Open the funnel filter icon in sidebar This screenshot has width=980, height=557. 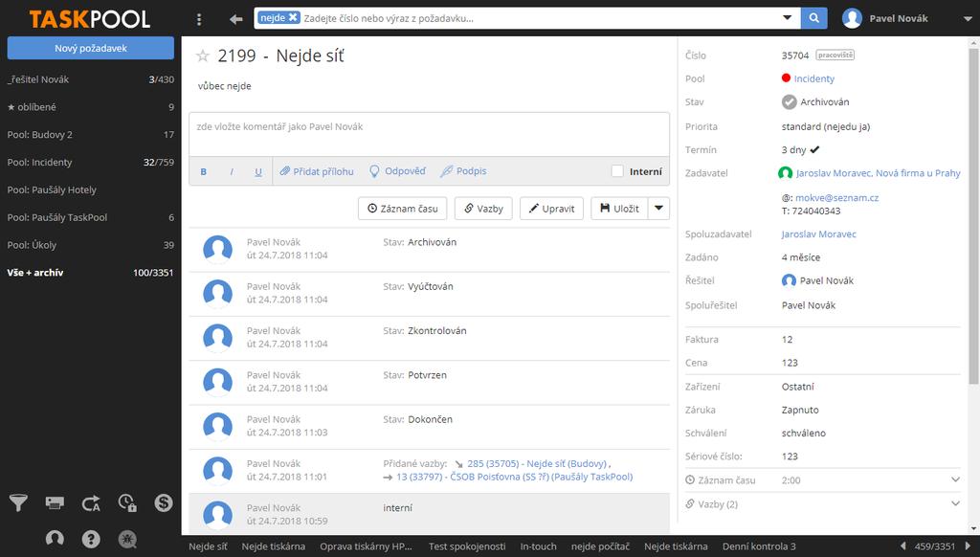(18, 502)
